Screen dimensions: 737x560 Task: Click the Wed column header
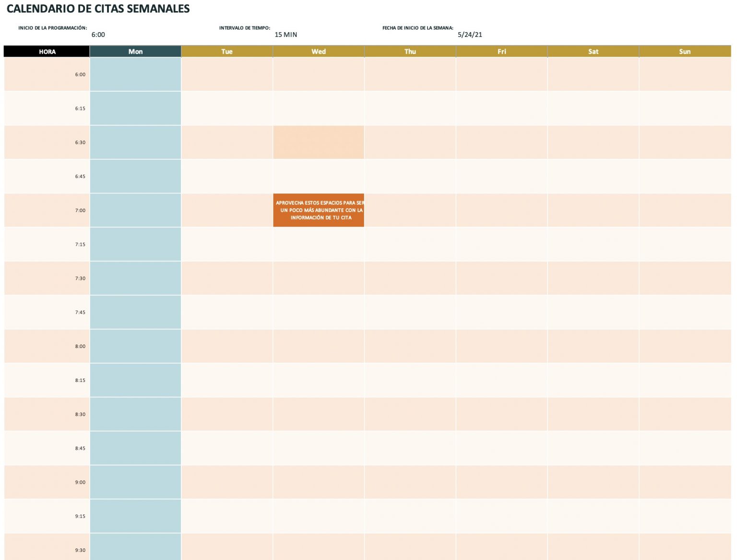pos(318,51)
